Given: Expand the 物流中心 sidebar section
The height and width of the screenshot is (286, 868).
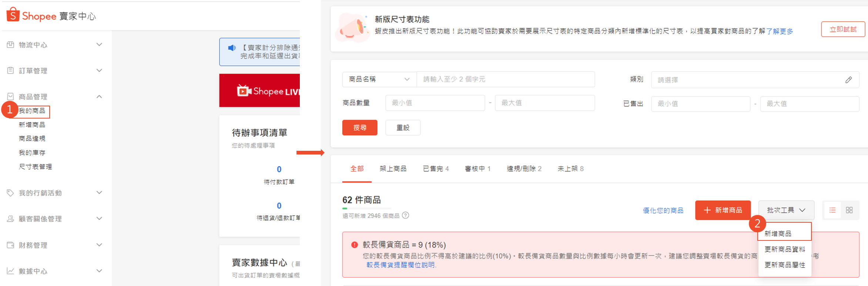Looking at the screenshot, I should [99, 45].
